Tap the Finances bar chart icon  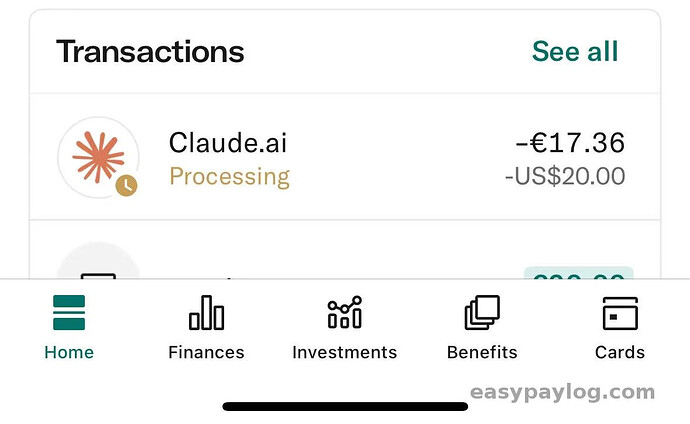click(x=206, y=312)
